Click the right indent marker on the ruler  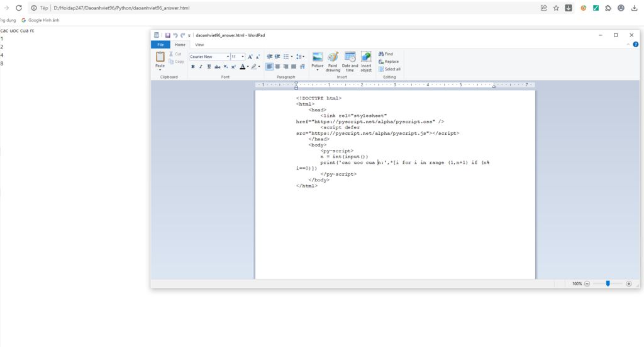click(494, 86)
